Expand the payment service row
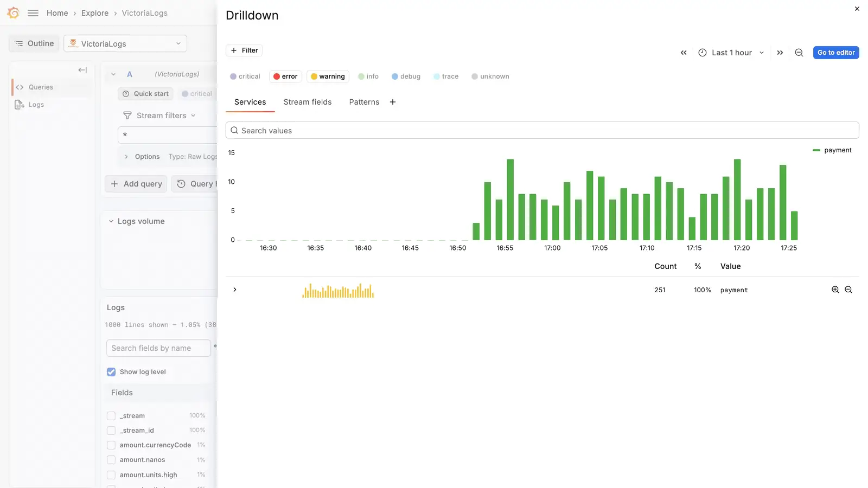This screenshot has height=488, width=868. pyautogui.click(x=235, y=290)
